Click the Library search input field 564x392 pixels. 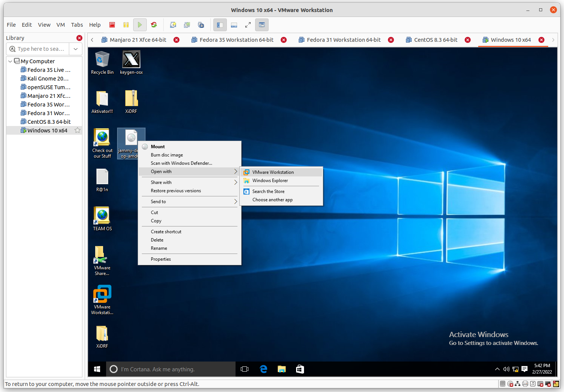tap(38, 49)
